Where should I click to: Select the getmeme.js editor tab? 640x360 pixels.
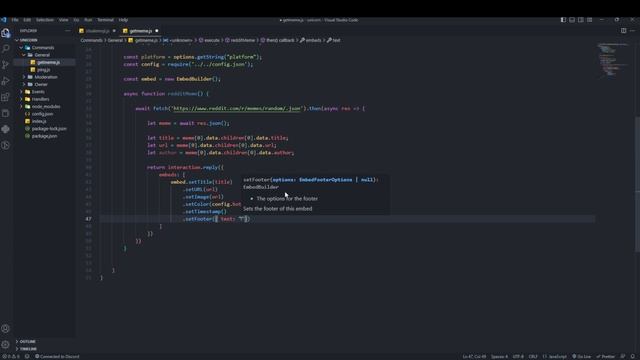click(x=140, y=31)
